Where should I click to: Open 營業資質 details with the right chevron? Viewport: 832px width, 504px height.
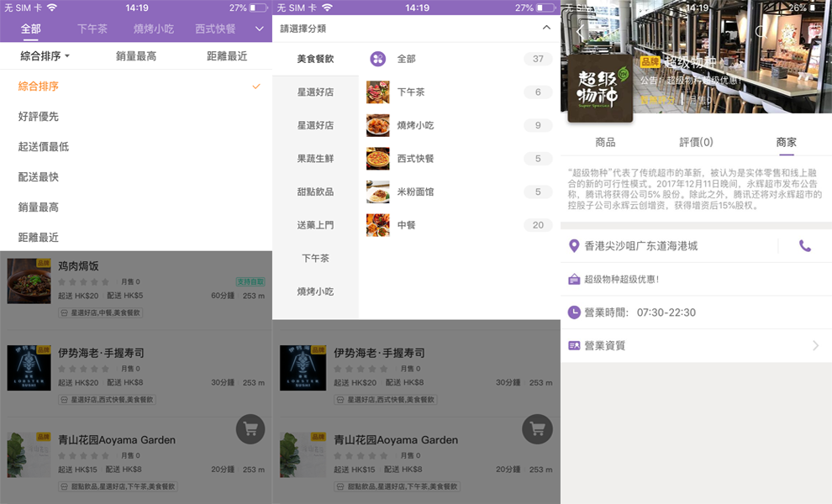pos(815,346)
